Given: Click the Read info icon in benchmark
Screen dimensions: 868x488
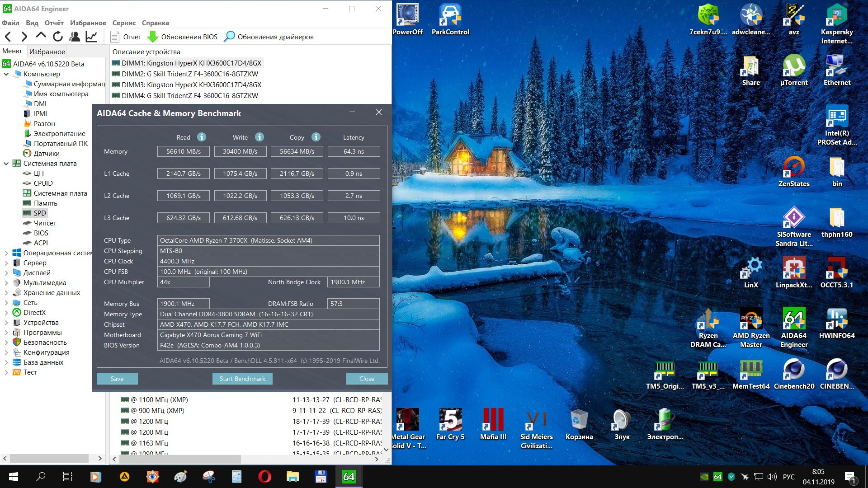Looking at the screenshot, I should click(x=202, y=137).
